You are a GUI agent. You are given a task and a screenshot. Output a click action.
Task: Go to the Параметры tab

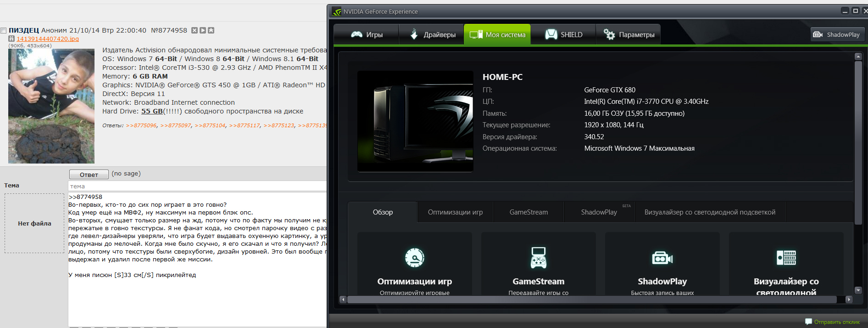point(629,34)
